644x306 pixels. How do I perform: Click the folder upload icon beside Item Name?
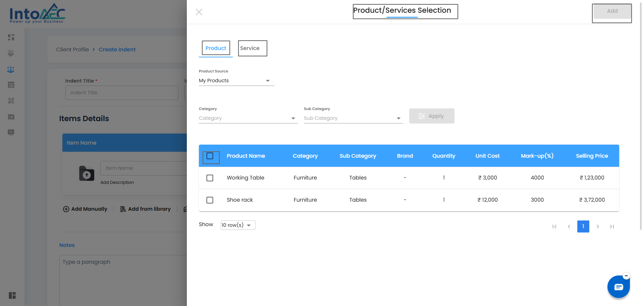click(87, 173)
